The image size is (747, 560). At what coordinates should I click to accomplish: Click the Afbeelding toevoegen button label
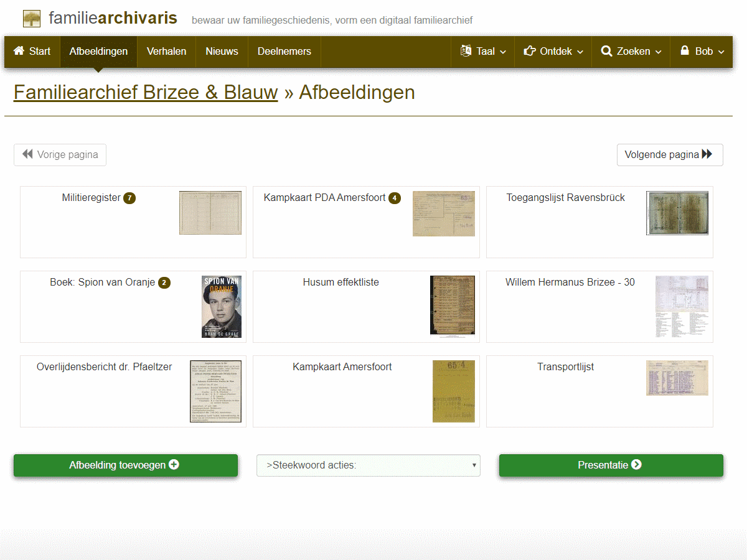click(x=117, y=465)
